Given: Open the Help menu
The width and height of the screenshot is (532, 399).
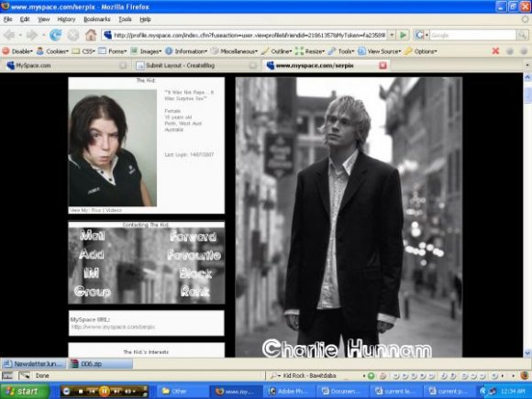Looking at the screenshot, I should (145, 19).
